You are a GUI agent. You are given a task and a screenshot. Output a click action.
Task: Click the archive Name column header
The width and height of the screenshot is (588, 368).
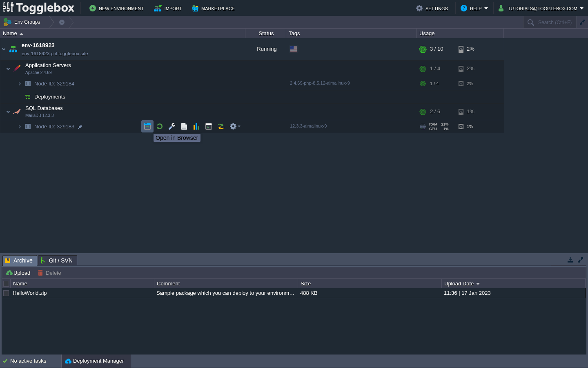[82, 284]
